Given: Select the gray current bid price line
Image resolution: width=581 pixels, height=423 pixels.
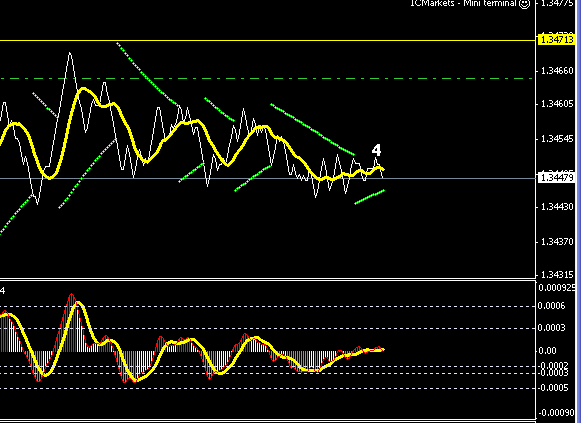Looking at the screenshot, I should coord(268,179).
